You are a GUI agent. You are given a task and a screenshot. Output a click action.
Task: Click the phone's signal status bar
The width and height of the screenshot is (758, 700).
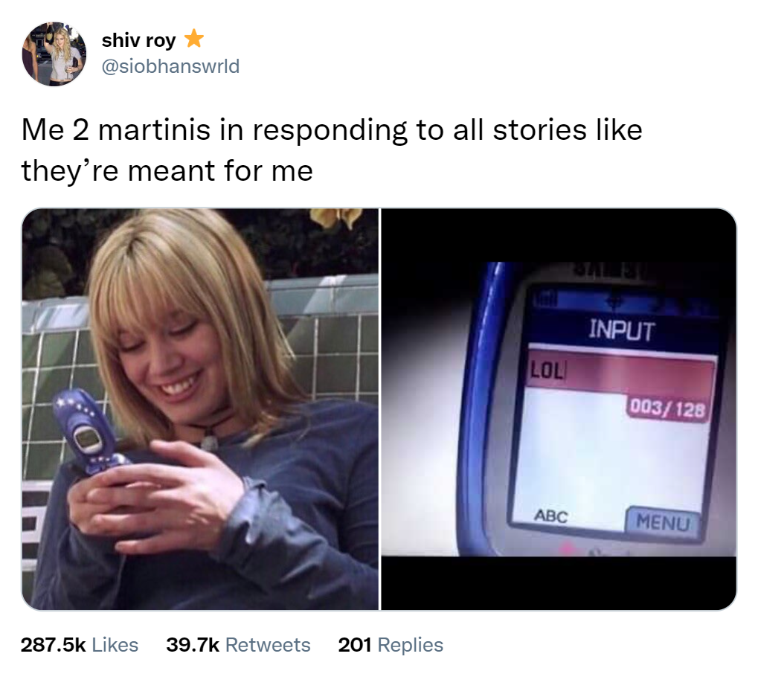(x=623, y=301)
